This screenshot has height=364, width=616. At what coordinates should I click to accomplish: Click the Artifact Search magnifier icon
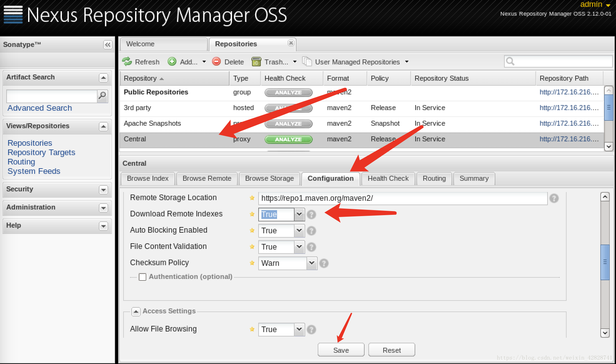(x=102, y=96)
